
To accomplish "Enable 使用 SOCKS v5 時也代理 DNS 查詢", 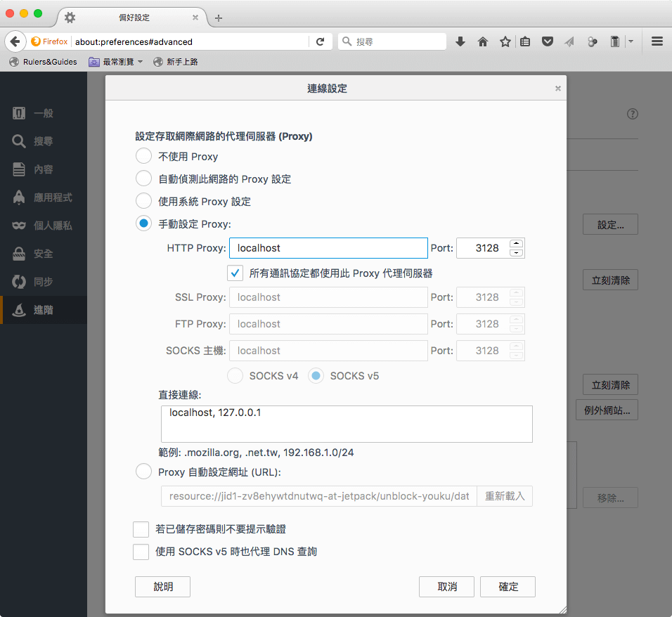I will pos(141,552).
